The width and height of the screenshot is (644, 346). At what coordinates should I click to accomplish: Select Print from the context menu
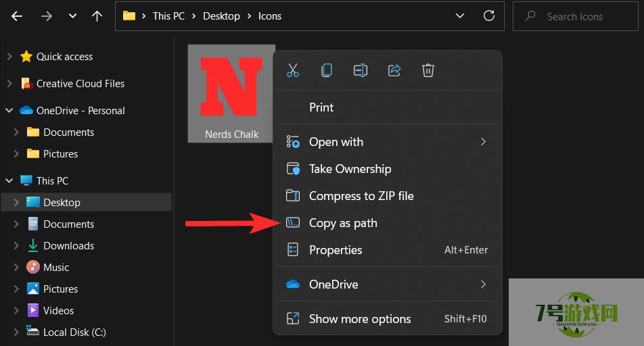coord(388,107)
